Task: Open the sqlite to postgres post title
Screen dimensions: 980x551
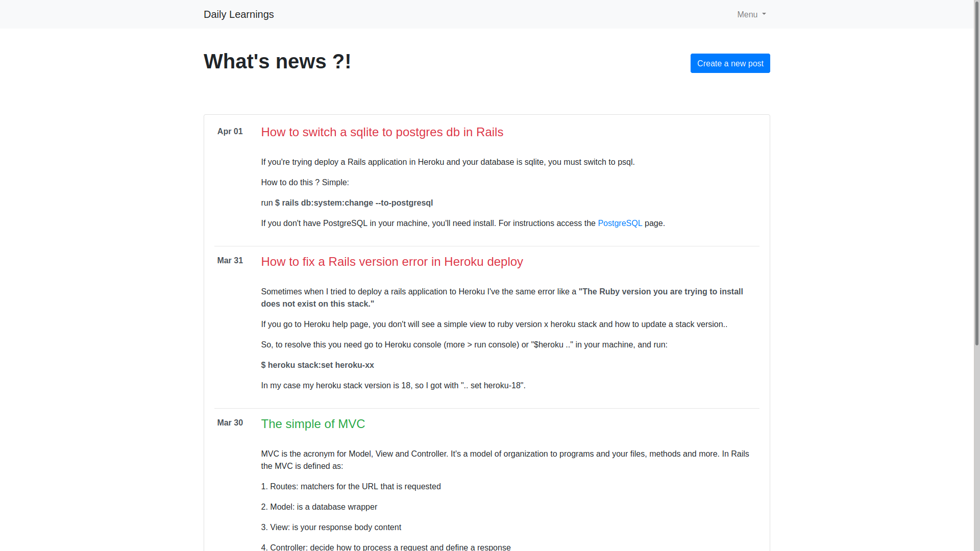Action: (x=382, y=132)
